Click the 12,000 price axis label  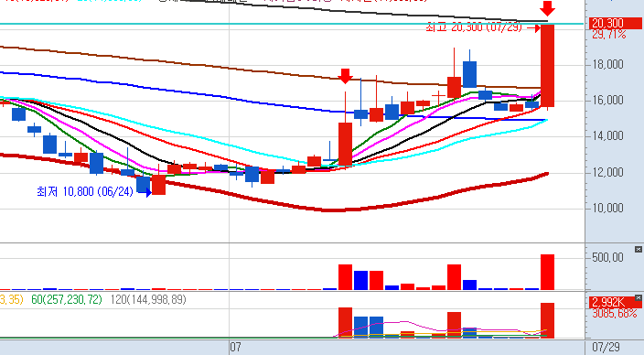[x=607, y=172]
